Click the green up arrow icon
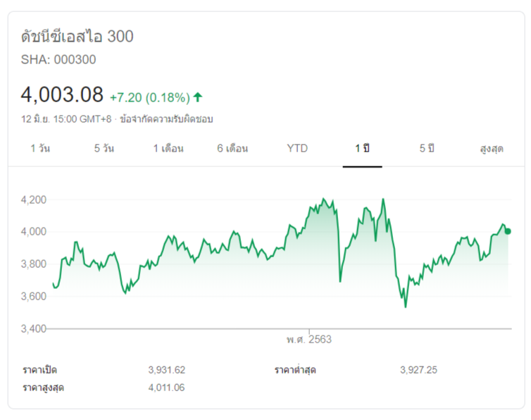This screenshot has width=531, height=420. pos(198,97)
